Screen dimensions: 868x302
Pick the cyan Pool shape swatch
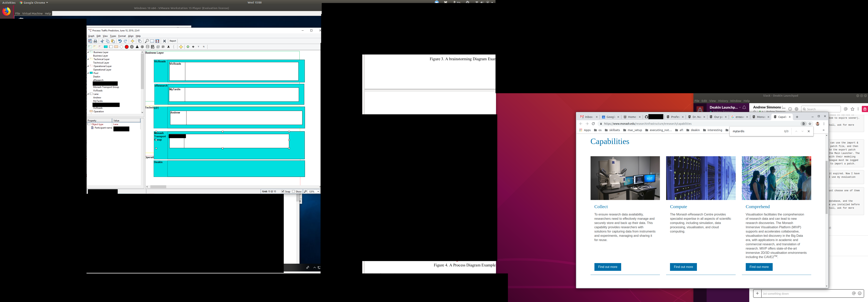[105, 47]
